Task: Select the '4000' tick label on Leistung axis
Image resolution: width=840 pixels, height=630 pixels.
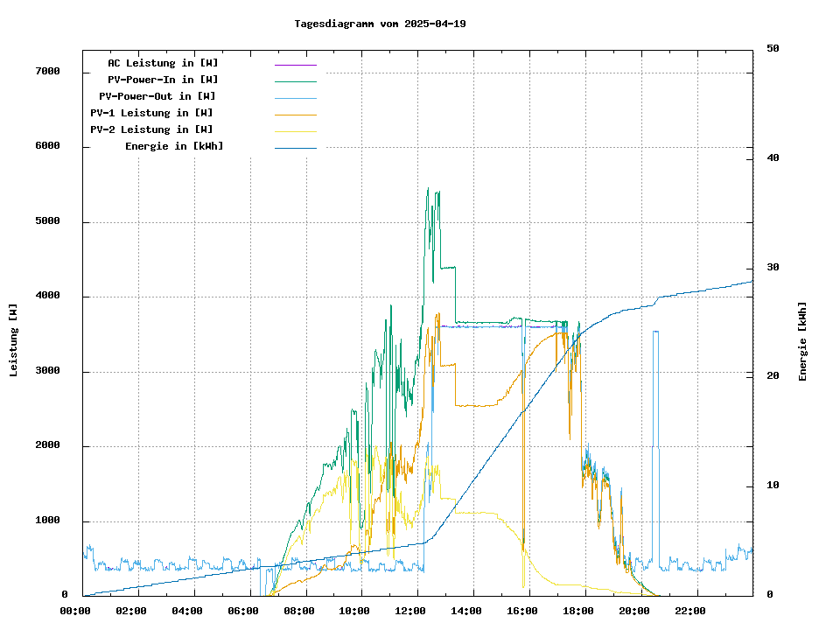Action: (46, 296)
